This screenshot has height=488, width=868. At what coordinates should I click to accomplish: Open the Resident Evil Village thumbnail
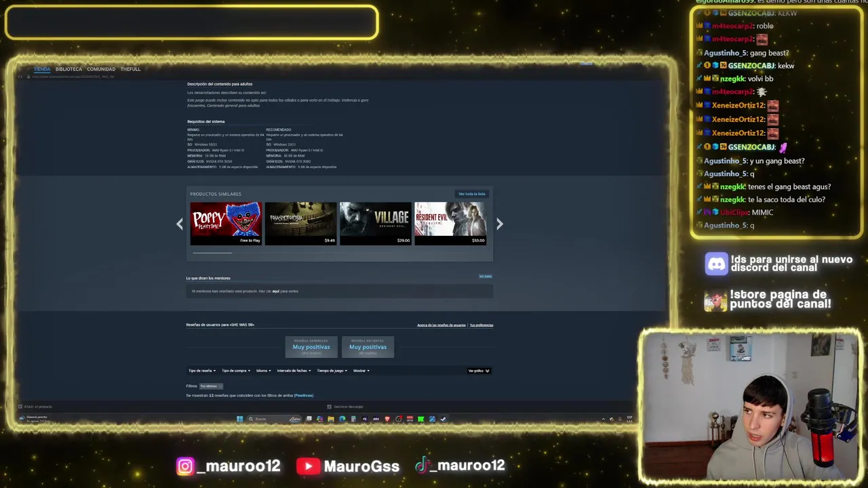[376, 223]
